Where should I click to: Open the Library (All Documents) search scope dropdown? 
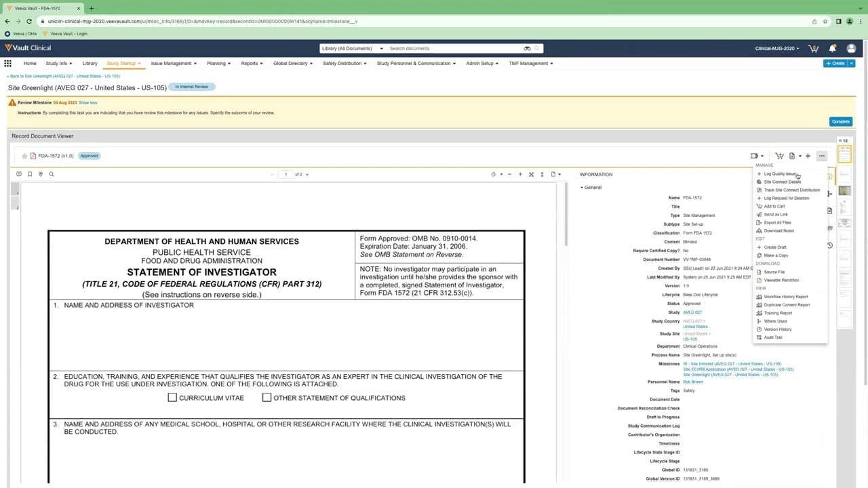[x=353, y=49]
